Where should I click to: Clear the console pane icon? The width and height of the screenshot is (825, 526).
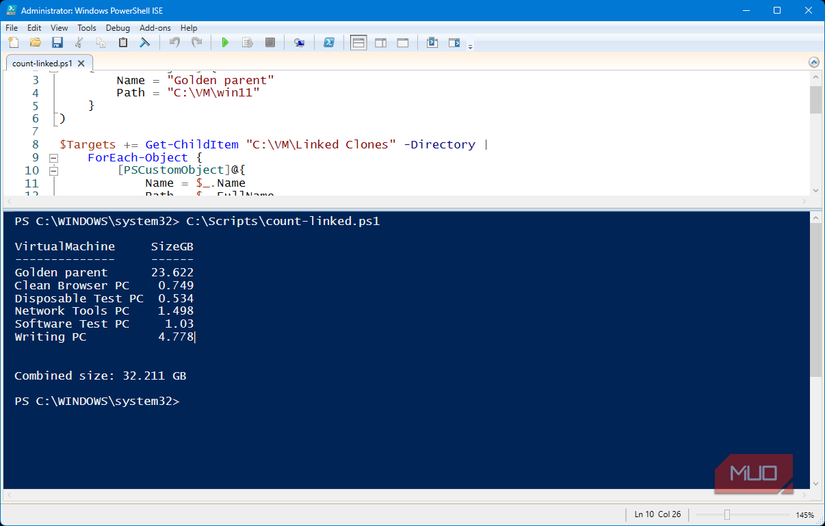click(145, 43)
